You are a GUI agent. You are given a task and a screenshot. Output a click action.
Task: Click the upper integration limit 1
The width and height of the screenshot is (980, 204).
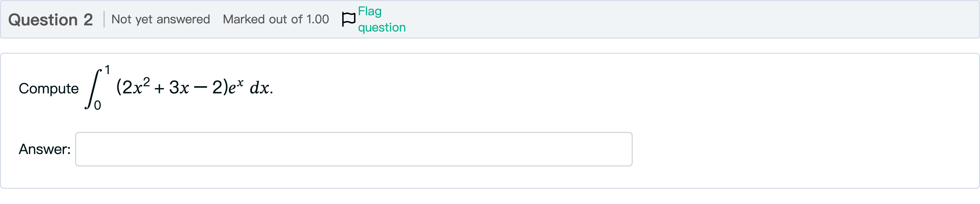point(108,70)
